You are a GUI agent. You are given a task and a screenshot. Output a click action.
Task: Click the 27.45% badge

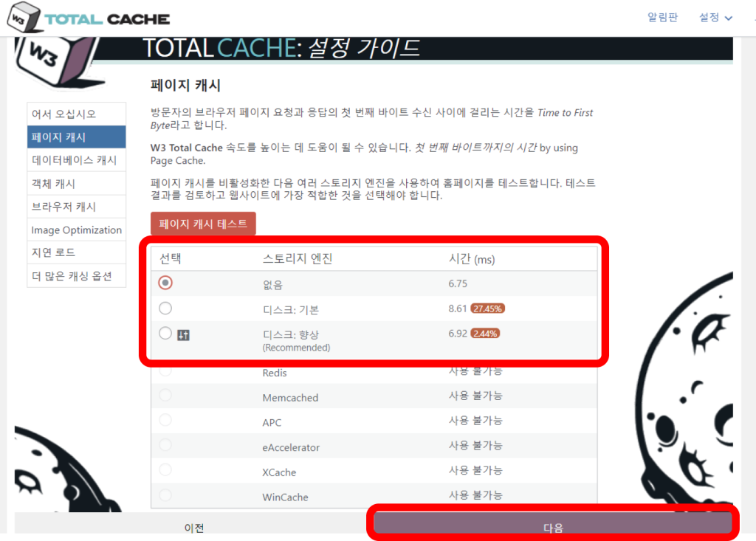tap(487, 309)
